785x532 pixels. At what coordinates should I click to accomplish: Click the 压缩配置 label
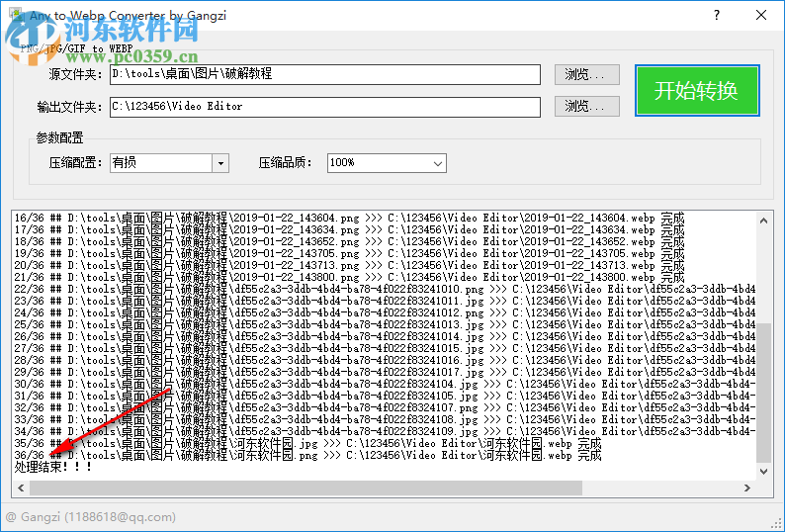click(x=75, y=163)
